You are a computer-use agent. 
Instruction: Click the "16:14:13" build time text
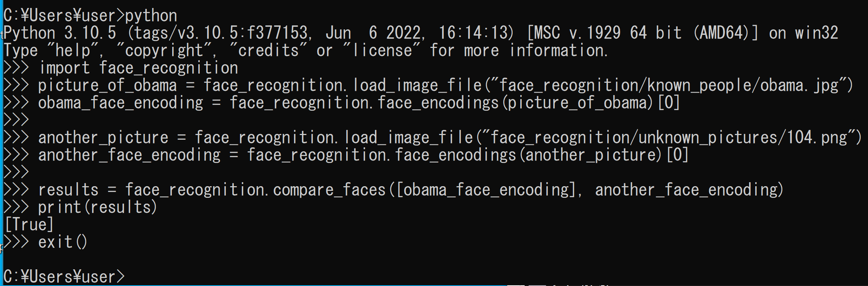476,33
